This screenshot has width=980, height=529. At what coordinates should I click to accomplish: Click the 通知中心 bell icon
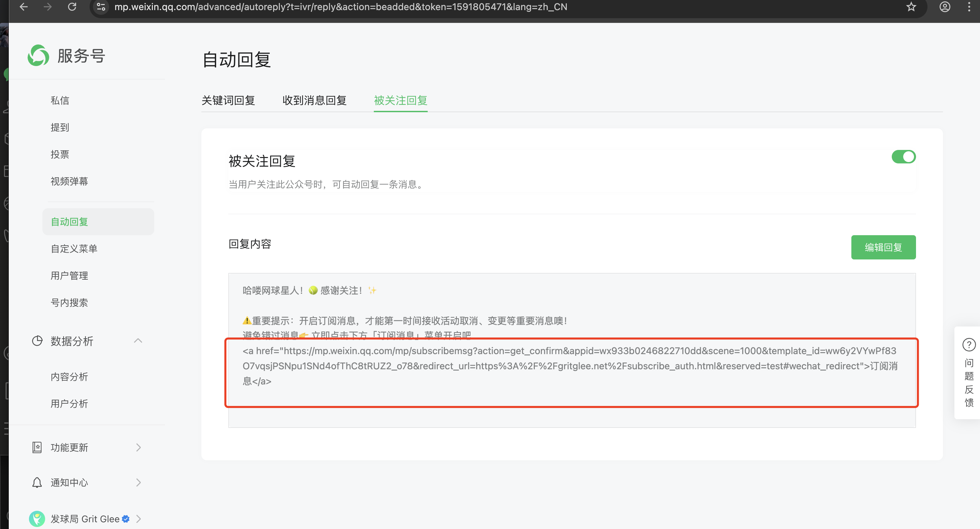click(x=37, y=482)
